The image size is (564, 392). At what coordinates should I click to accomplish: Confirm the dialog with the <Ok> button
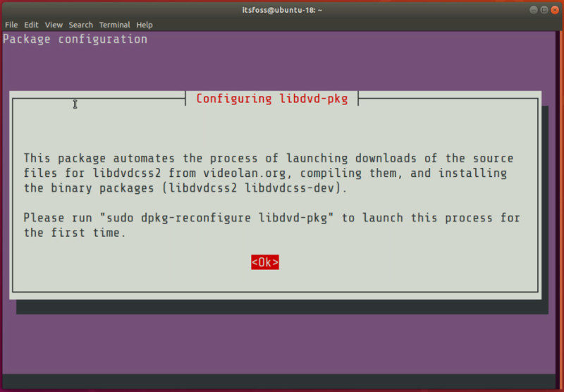[265, 262]
